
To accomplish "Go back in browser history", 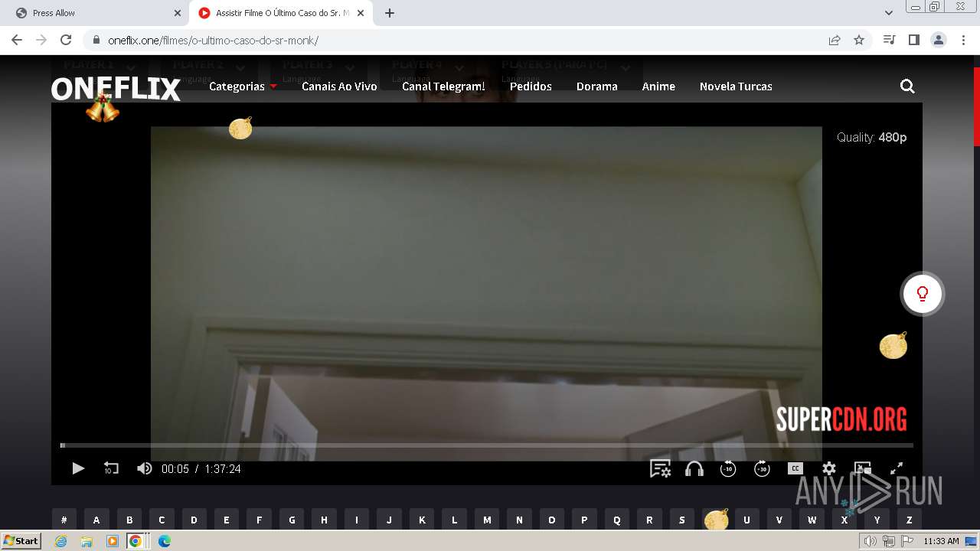I will (17, 40).
